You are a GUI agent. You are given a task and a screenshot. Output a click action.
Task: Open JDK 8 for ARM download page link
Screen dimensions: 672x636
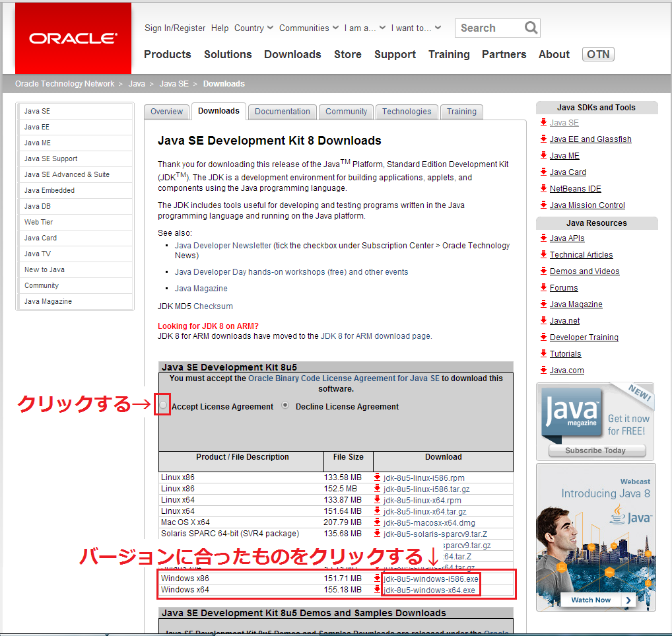376,336
